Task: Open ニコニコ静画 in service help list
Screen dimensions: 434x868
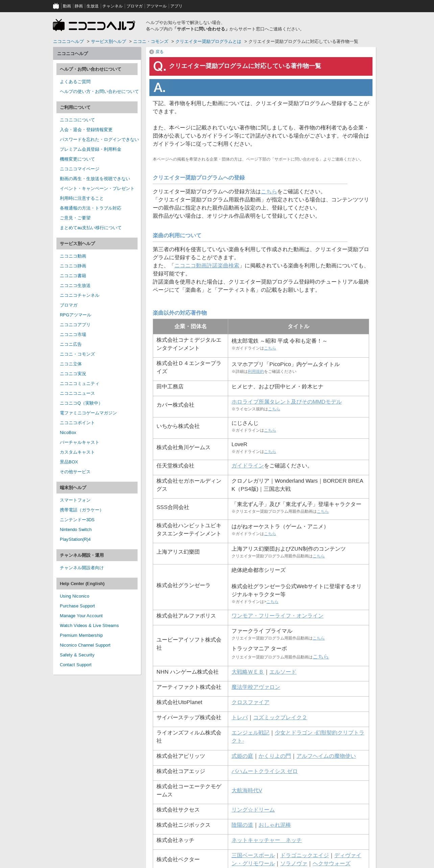Action: point(73,266)
